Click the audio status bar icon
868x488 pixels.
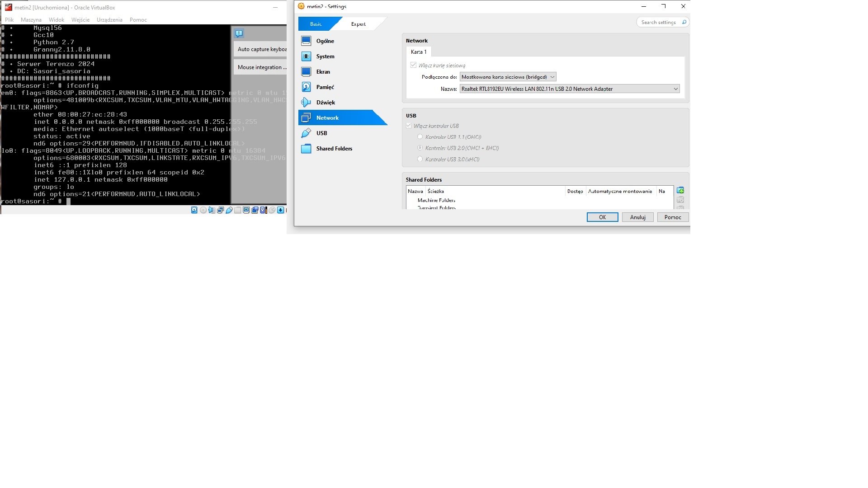coord(212,210)
